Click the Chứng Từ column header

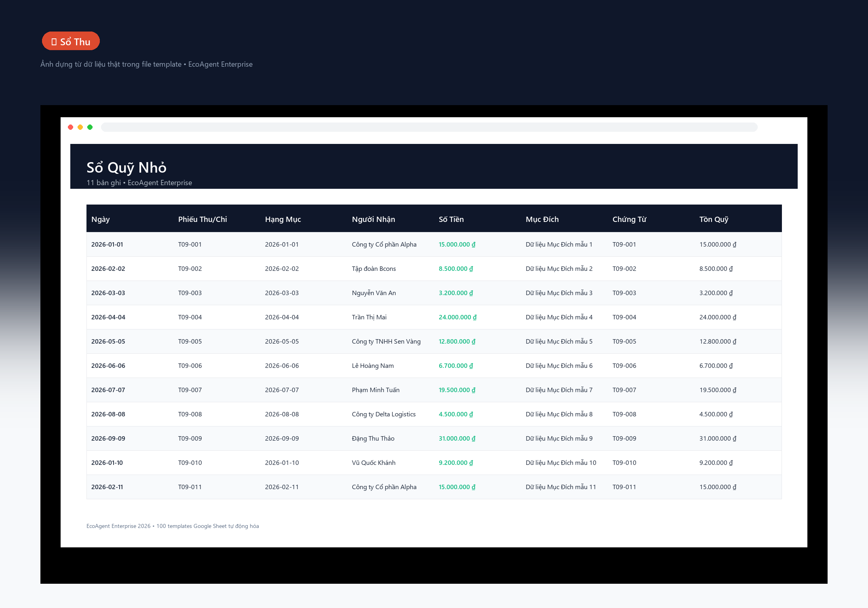630,219
